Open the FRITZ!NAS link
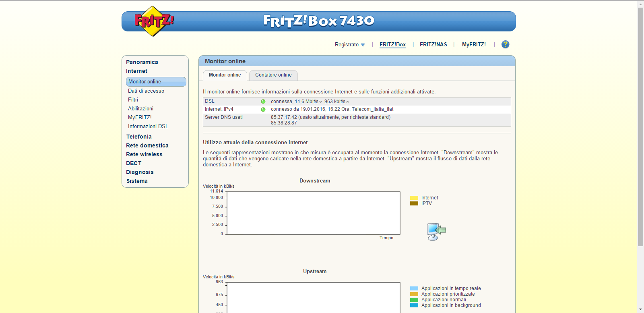This screenshot has height=313, width=644. tap(433, 45)
